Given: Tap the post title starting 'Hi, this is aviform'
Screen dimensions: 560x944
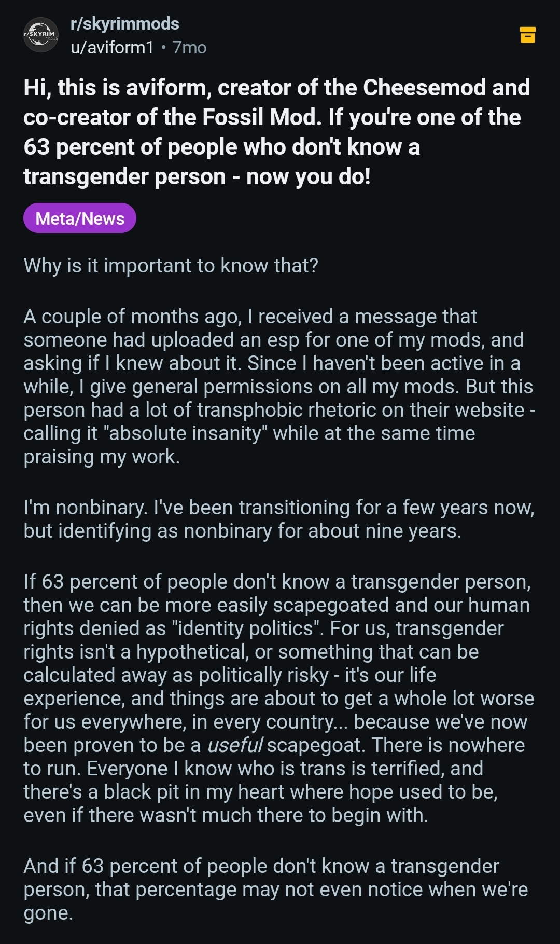Looking at the screenshot, I should point(277,132).
